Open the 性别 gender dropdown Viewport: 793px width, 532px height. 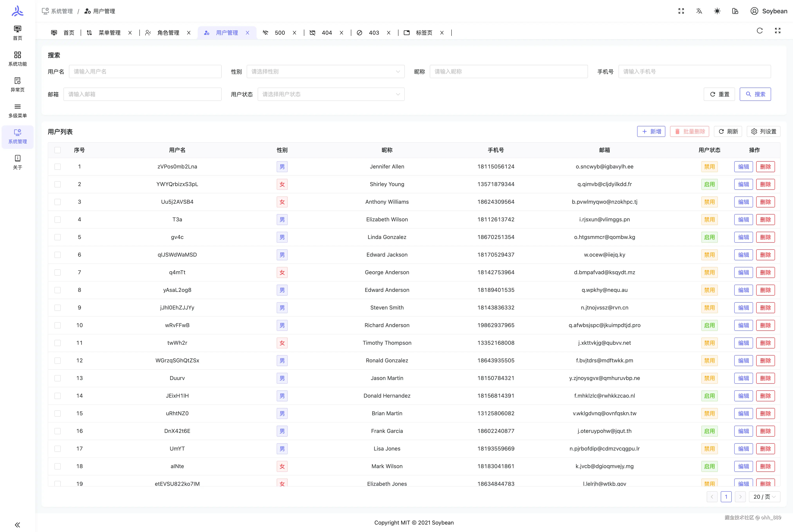[x=325, y=71]
